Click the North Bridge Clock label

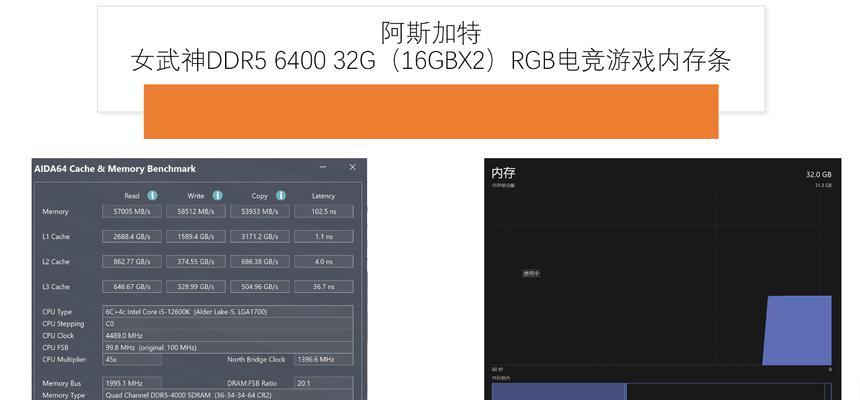coord(256,359)
